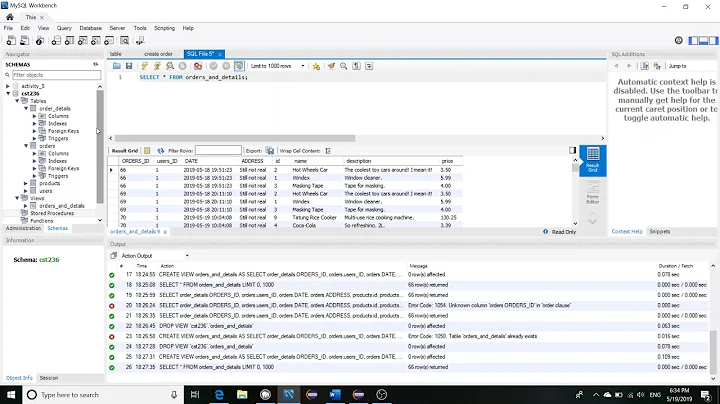This screenshot has width=720, height=404.
Task: Switch to create order tab
Action: pyautogui.click(x=158, y=54)
